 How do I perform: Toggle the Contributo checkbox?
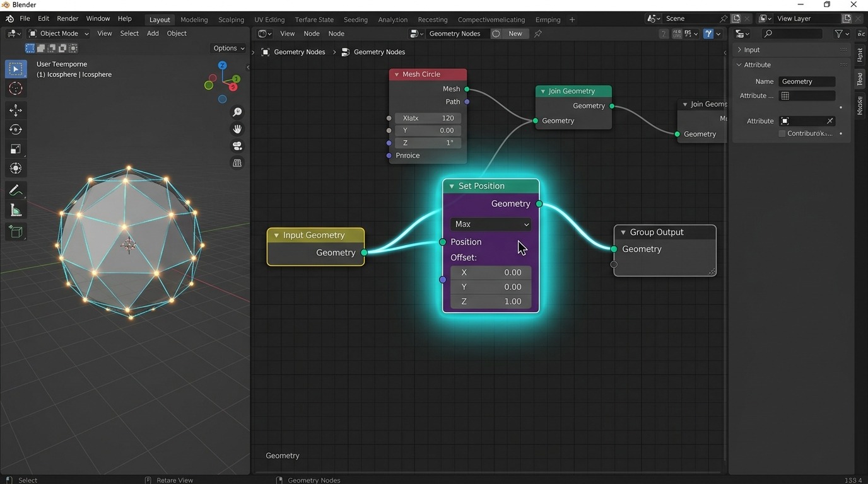tap(782, 134)
